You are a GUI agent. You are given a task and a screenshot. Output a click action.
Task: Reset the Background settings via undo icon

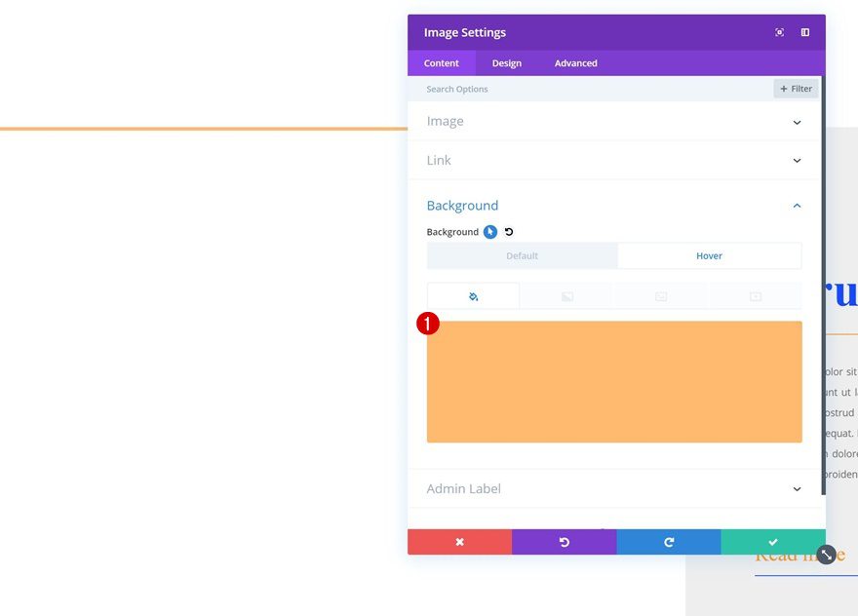tap(506, 231)
